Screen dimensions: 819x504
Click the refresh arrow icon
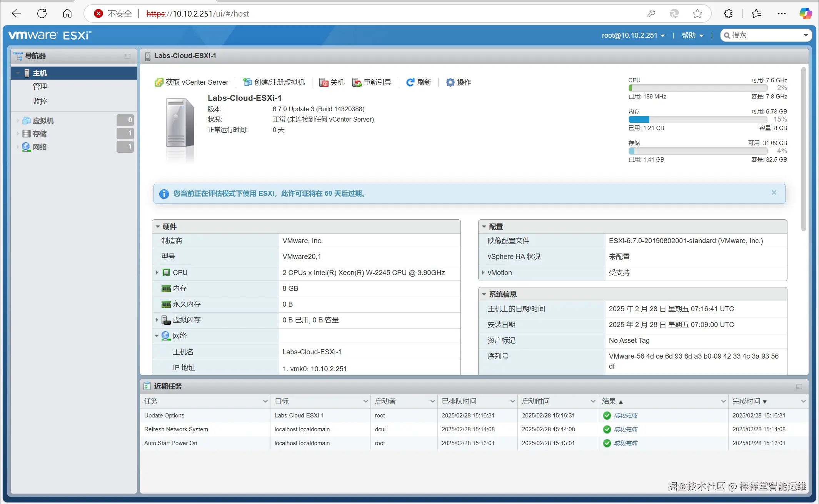point(410,82)
